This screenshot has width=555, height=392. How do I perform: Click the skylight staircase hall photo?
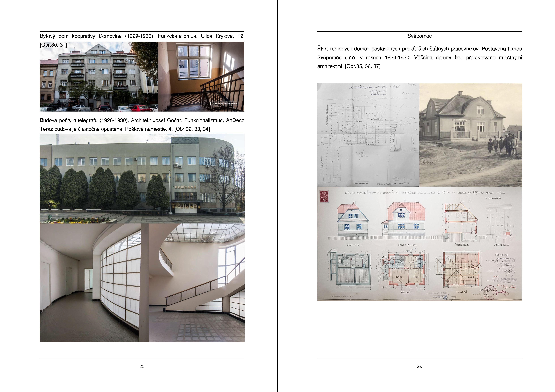pos(196,283)
